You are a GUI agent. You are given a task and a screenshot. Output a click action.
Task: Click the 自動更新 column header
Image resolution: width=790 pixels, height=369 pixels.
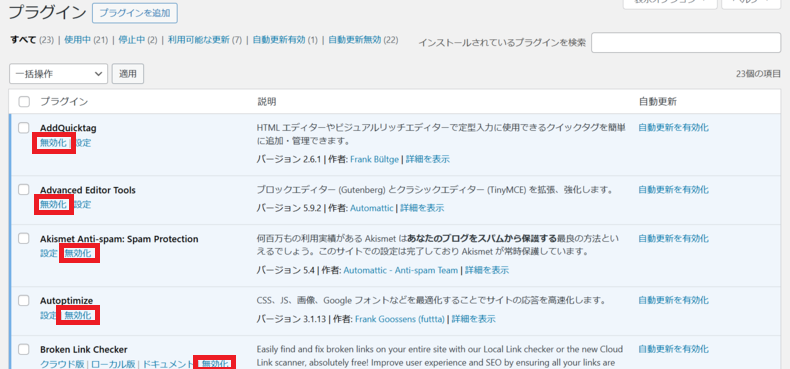point(657,102)
